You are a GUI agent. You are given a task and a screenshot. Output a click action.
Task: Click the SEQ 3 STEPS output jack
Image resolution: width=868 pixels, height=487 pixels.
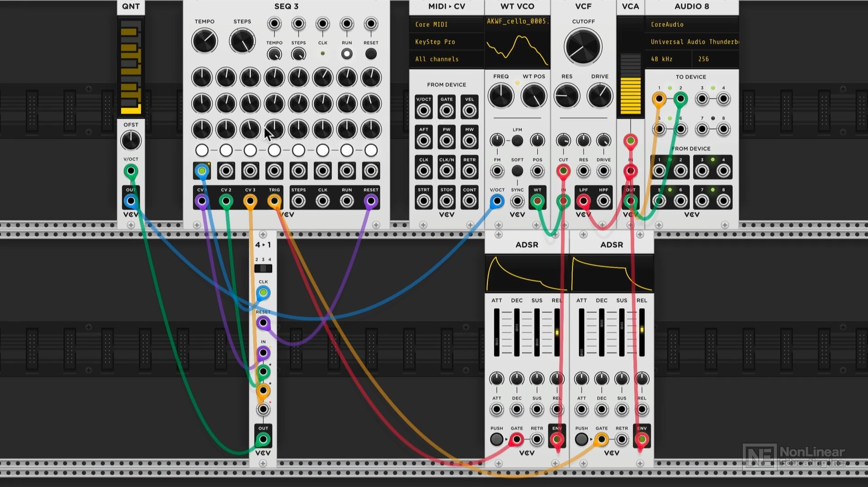[298, 201]
